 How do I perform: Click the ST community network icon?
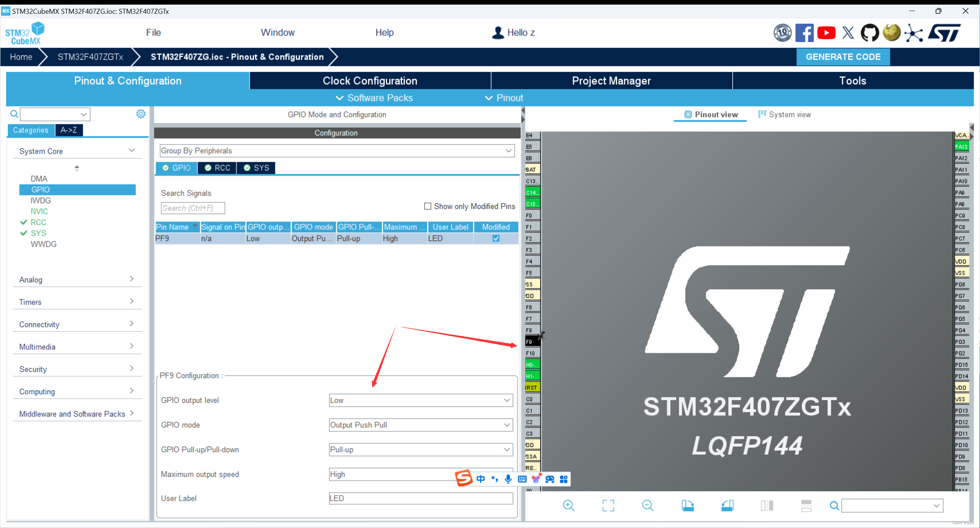pyautogui.click(x=913, y=33)
